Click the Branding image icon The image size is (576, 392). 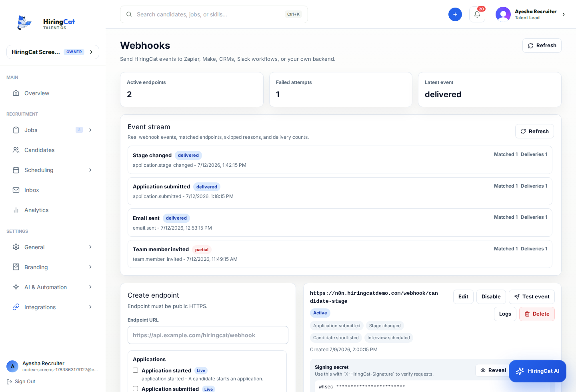16,267
